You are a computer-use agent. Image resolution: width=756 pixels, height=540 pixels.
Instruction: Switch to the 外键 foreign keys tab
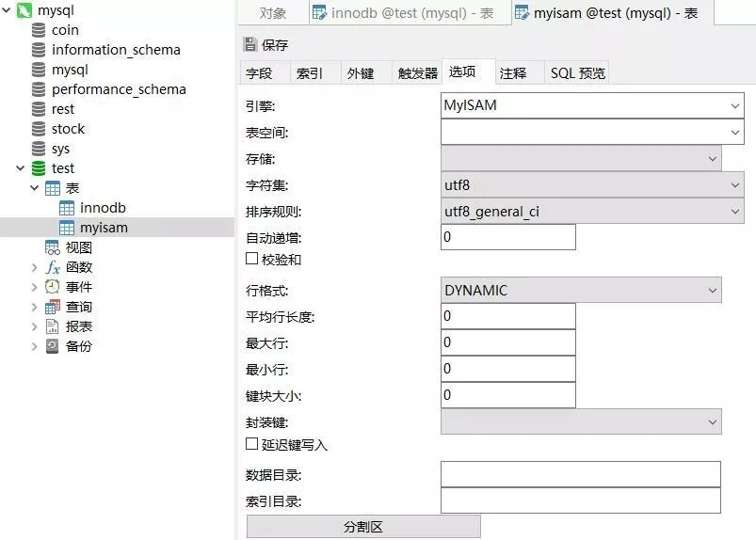366,73
